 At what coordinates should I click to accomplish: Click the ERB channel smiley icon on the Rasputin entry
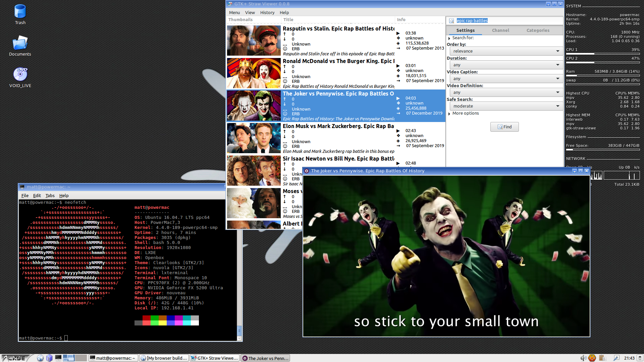coord(285,49)
